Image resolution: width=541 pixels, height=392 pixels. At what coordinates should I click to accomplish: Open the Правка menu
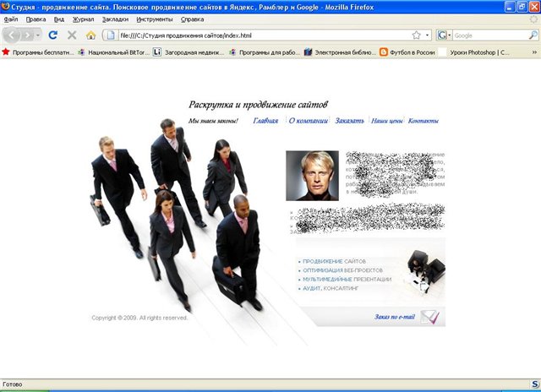point(36,19)
